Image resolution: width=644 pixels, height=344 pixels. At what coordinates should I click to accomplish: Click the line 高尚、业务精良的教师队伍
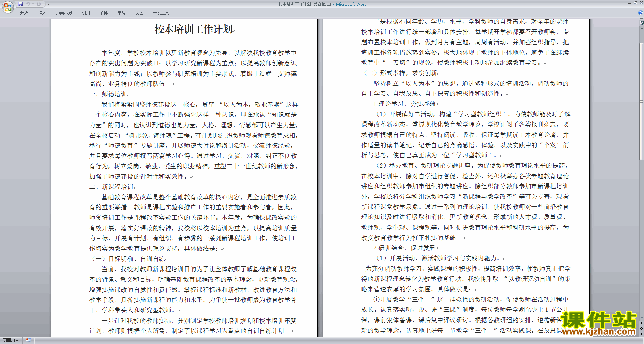click(129, 84)
